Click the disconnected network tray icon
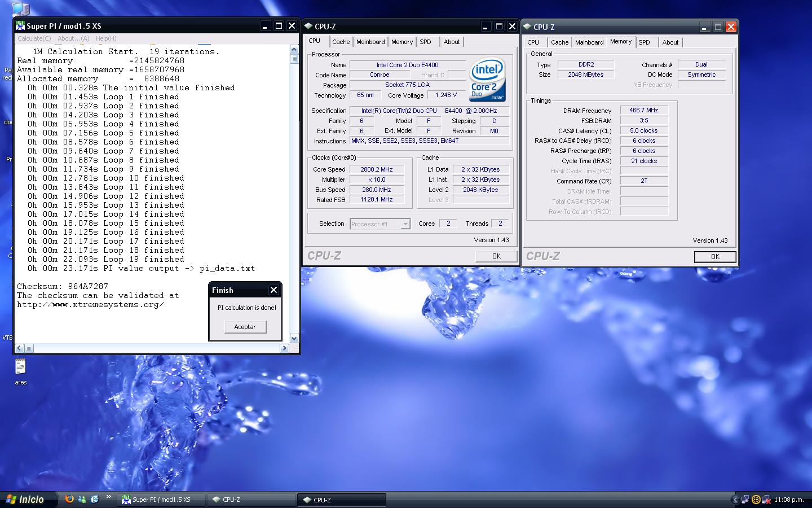Screen dimensions: 812x508 pos(766,500)
